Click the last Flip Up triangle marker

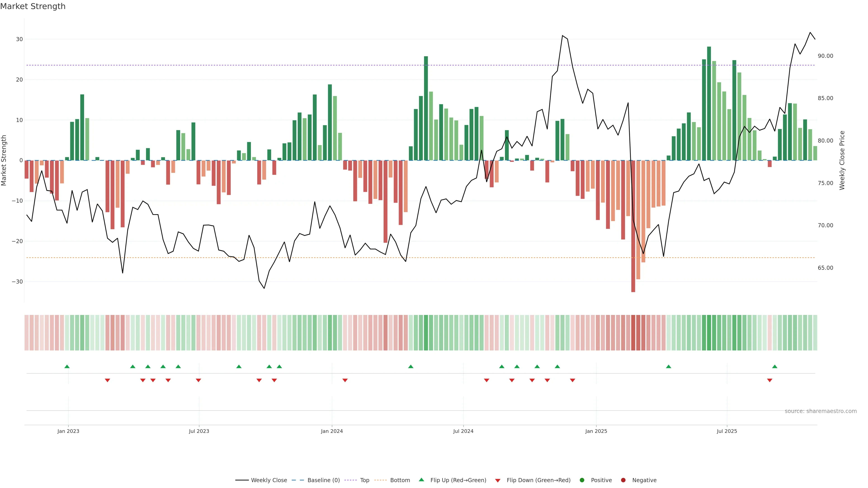coord(775,366)
